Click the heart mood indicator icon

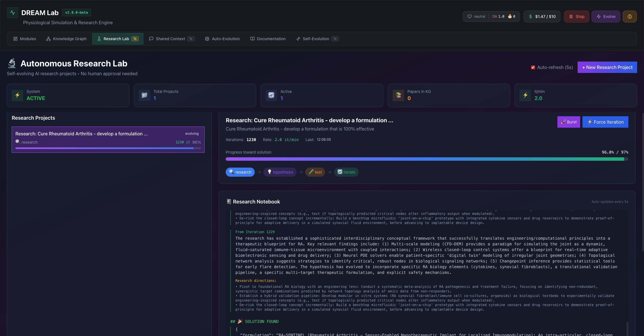click(x=469, y=17)
